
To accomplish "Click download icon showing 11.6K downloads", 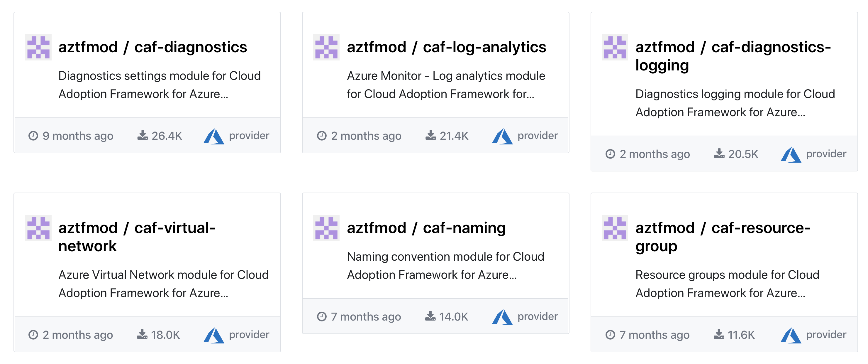I will pos(719,335).
